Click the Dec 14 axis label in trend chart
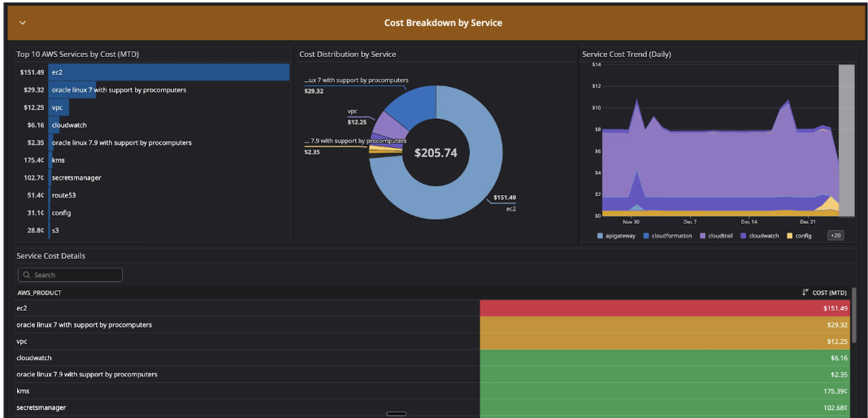The height and width of the screenshot is (418, 868). 749,222
